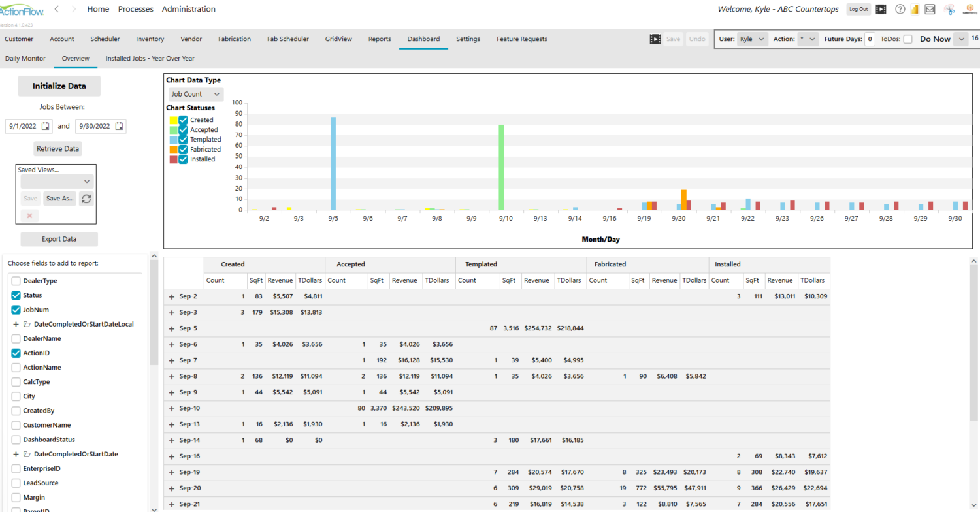This screenshot has width=980, height=512.
Task: Click the video tutorial film icon
Action: tap(881, 9)
